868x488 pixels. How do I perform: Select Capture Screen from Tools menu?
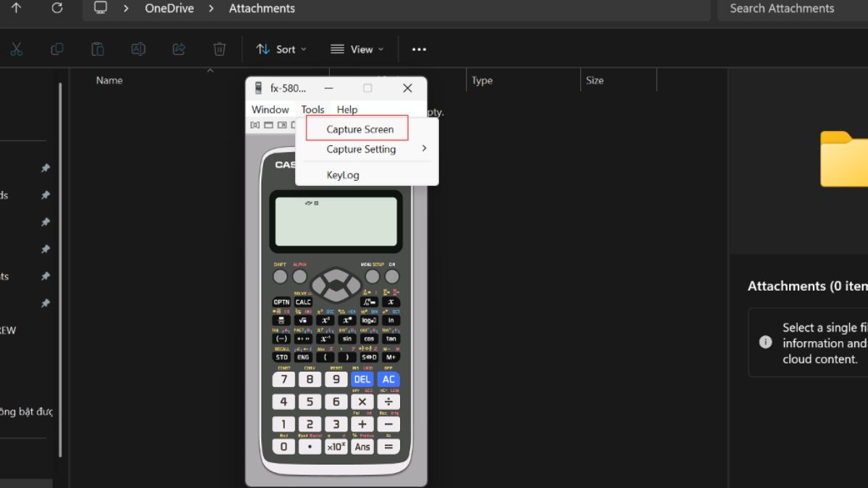359,129
